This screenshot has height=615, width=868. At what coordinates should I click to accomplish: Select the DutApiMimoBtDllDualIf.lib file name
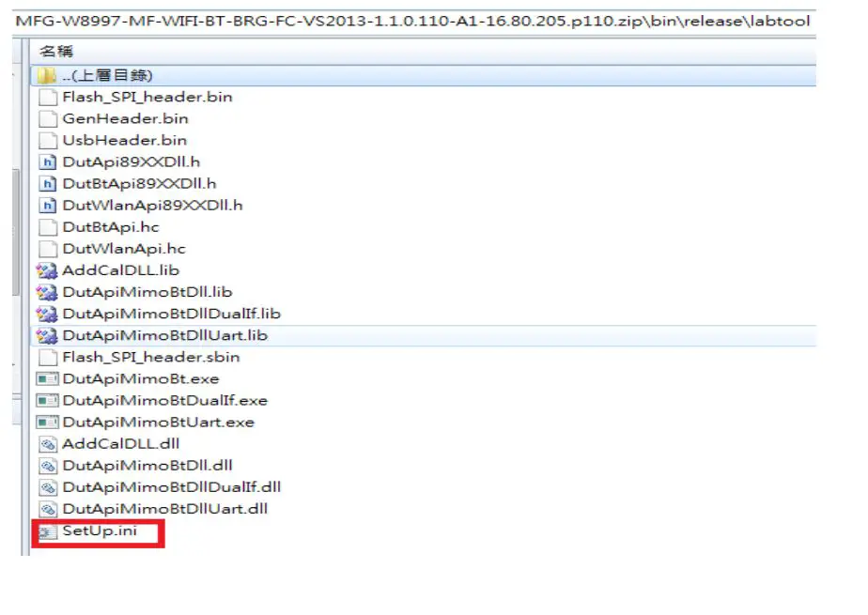[x=172, y=315]
